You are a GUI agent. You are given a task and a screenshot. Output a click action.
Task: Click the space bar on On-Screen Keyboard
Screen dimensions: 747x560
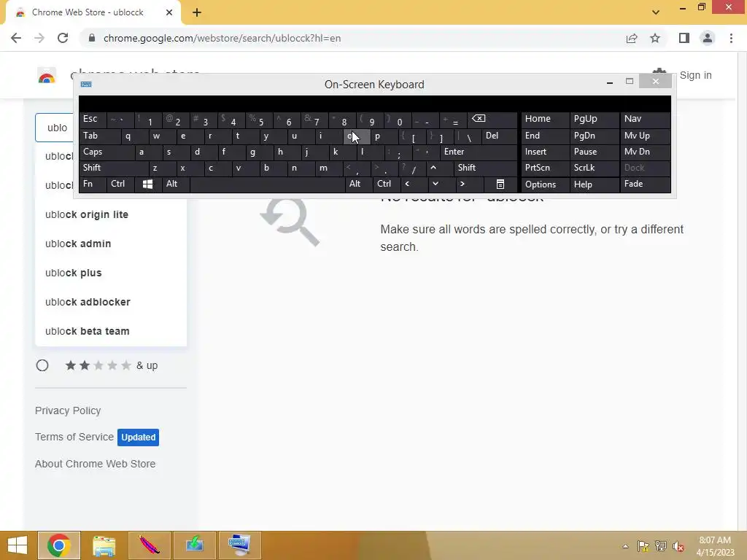(267, 184)
